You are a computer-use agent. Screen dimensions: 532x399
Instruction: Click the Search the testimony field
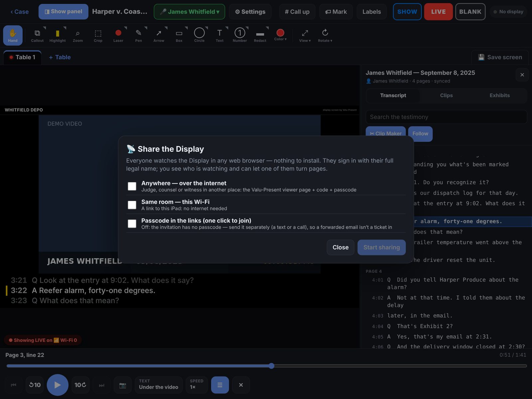[x=446, y=117]
